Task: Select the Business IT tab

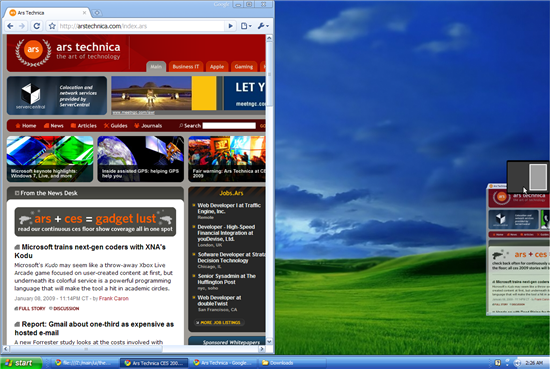Action: coord(186,67)
